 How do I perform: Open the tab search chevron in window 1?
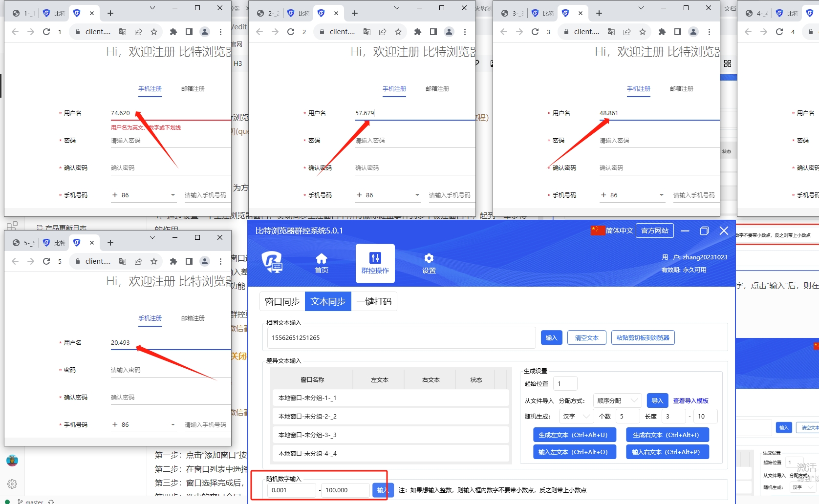pos(152,8)
